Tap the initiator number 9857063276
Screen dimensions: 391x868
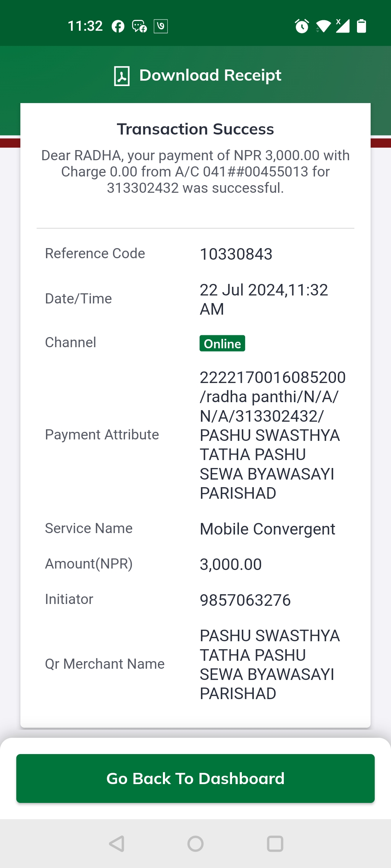tap(245, 600)
